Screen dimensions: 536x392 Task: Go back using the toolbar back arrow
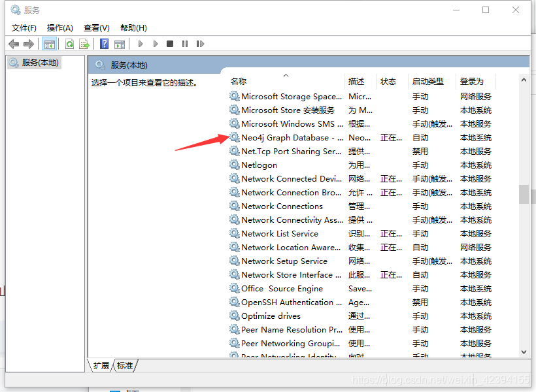coord(14,44)
